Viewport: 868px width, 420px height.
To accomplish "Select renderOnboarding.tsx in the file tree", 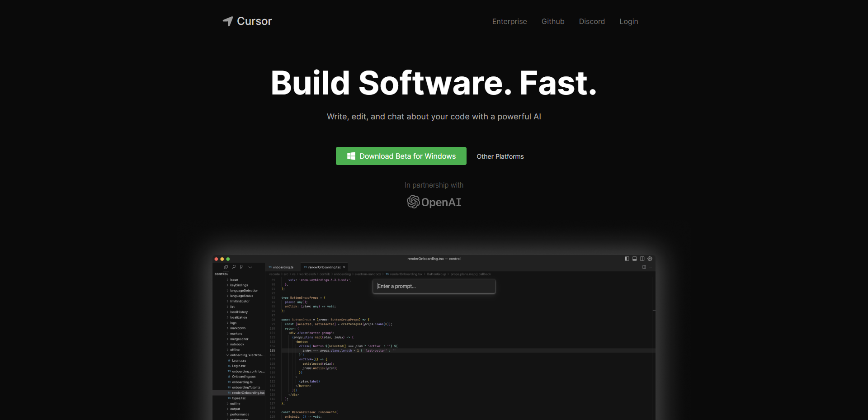I will coord(239,393).
